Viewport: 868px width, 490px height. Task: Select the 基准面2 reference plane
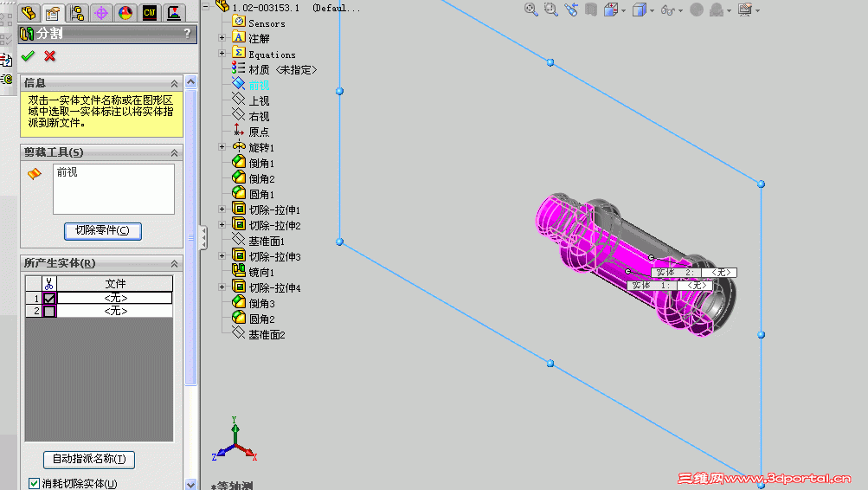coord(267,335)
